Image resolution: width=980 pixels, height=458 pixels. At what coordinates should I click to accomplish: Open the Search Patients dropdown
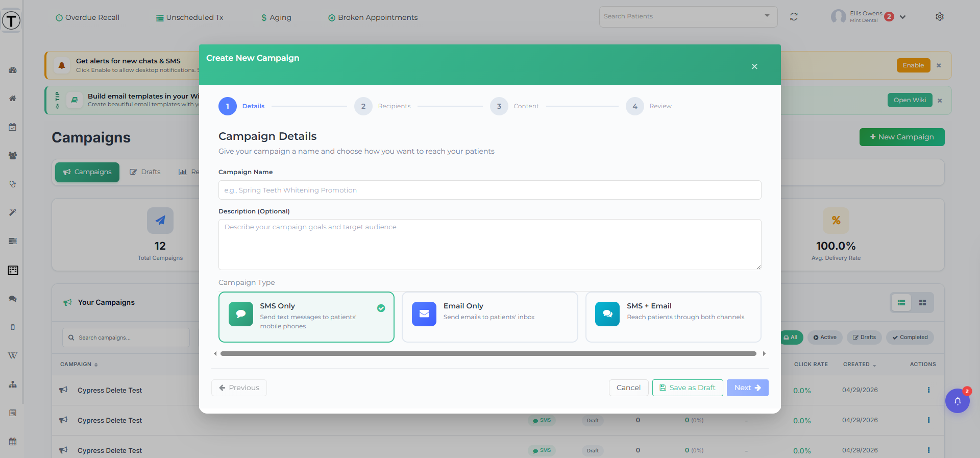[688, 17]
